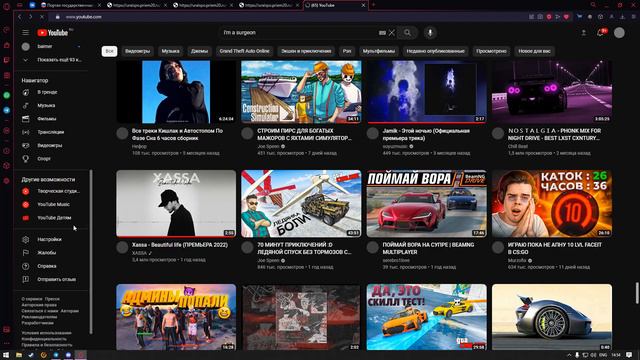
Task: Open Жалобы report history flag
Action: (51, 253)
